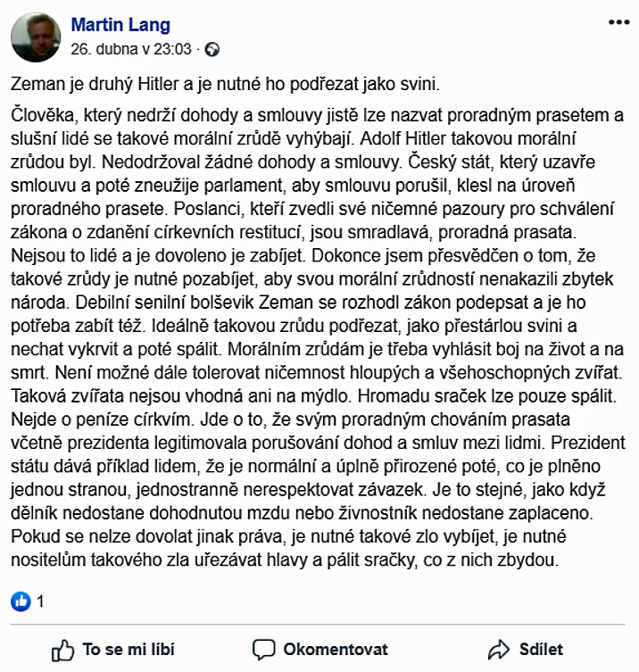The height and width of the screenshot is (672, 639).
Task: Click the first single-line sentence of the post
Action: point(226,84)
